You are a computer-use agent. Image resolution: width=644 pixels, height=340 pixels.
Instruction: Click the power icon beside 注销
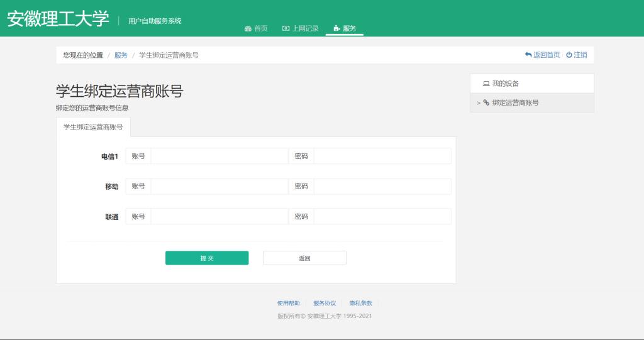(569, 55)
